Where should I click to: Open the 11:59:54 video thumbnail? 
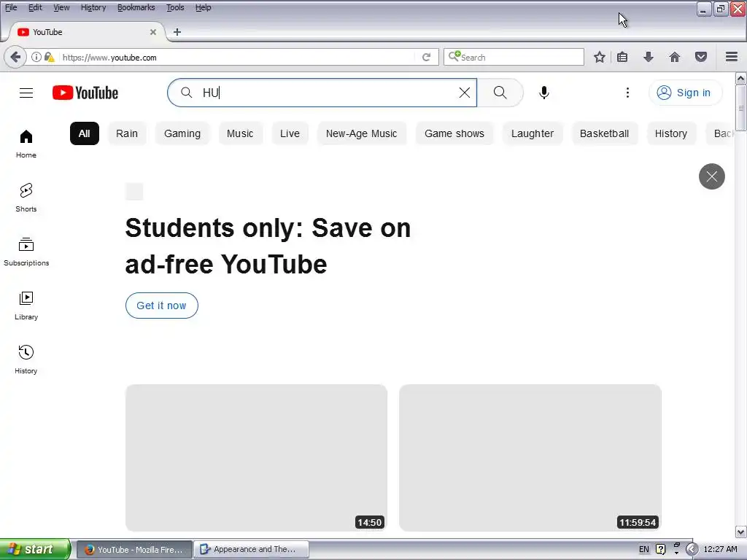pos(530,458)
